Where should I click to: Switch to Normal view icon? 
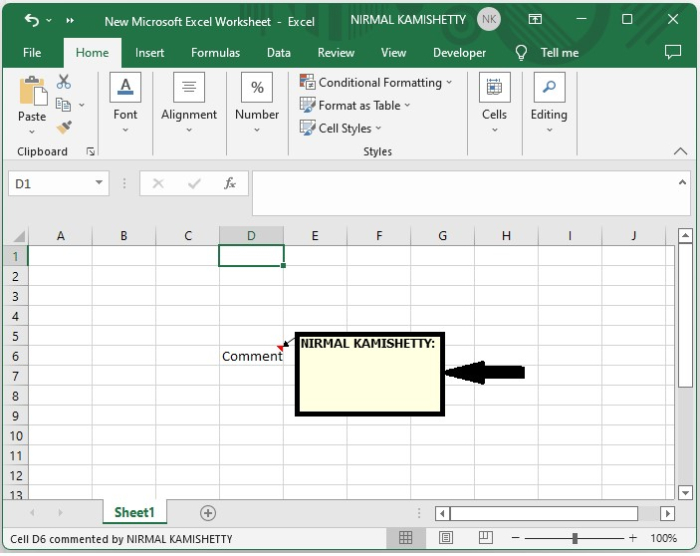(x=405, y=538)
